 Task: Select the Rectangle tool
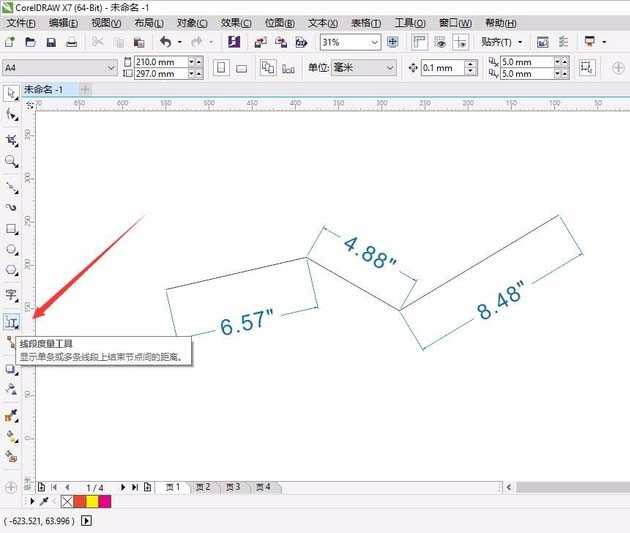coord(12,228)
